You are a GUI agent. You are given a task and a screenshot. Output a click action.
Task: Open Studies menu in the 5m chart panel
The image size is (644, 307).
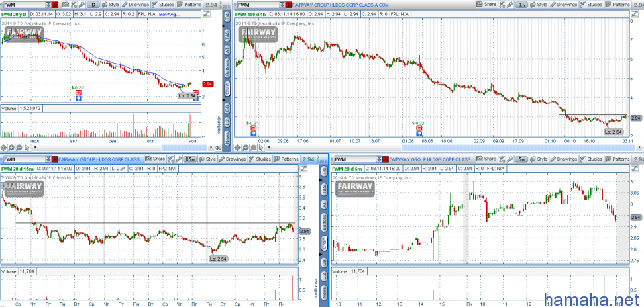pos(591,159)
